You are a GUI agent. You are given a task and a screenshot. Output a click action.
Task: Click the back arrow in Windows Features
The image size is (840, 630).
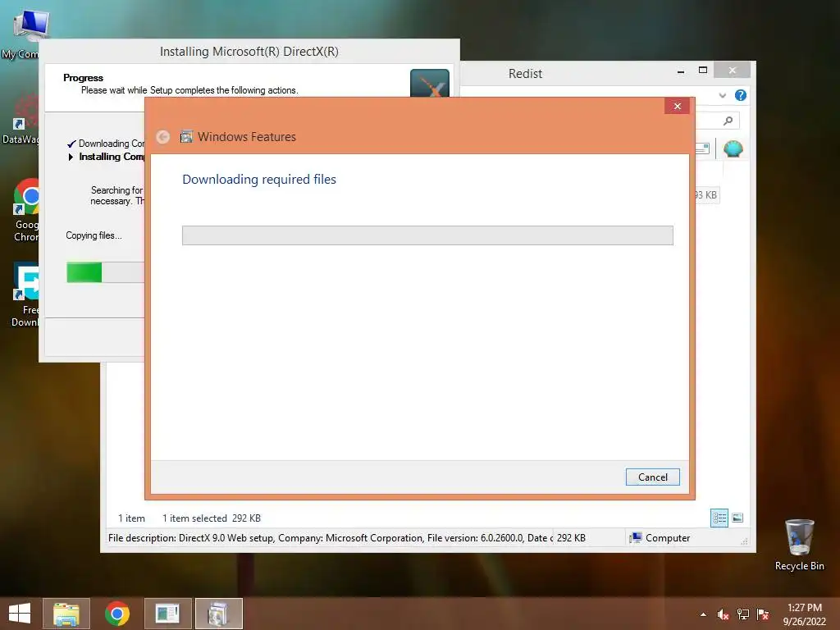pyautogui.click(x=163, y=137)
